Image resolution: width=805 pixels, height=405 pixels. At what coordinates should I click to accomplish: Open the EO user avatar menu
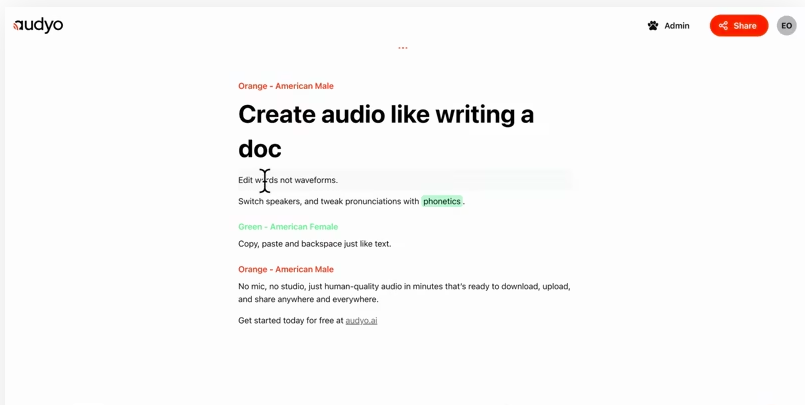click(786, 26)
